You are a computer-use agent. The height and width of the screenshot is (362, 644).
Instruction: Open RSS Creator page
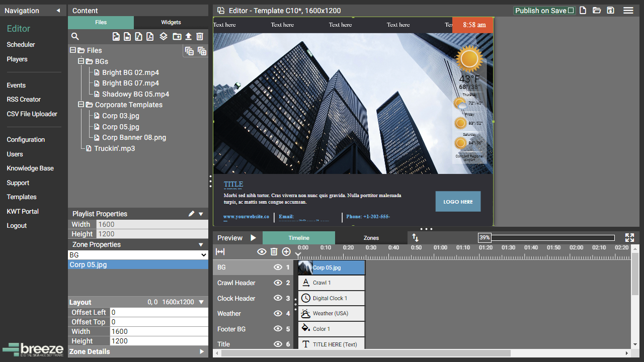click(x=24, y=100)
